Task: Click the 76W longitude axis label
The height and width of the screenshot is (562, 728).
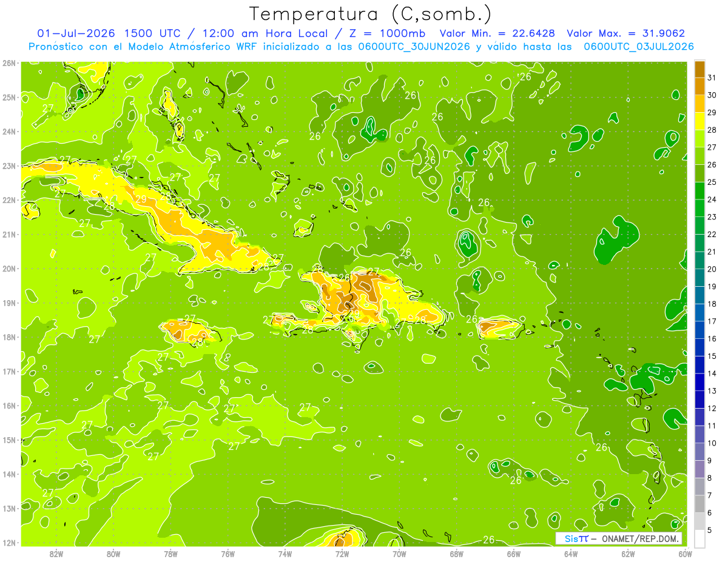Action: [228, 554]
